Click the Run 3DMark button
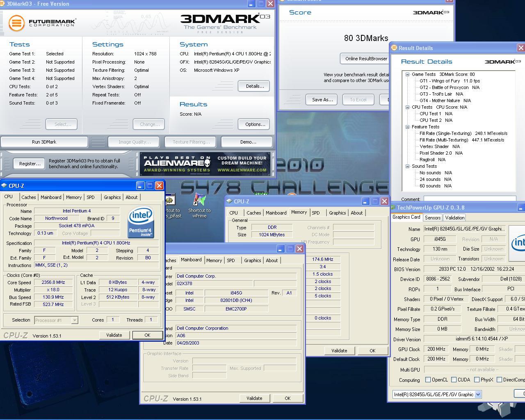Image resolution: width=525 pixels, height=420 pixels. coord(44,142)
